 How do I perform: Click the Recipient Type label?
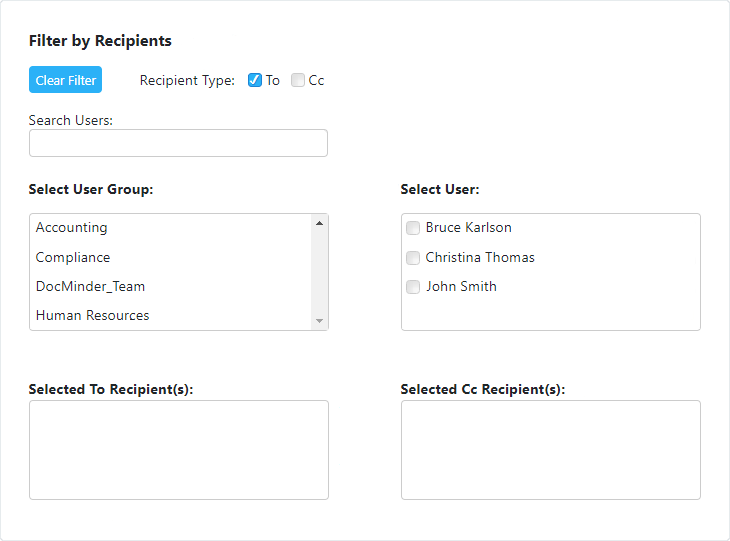(x=187, y=80)
